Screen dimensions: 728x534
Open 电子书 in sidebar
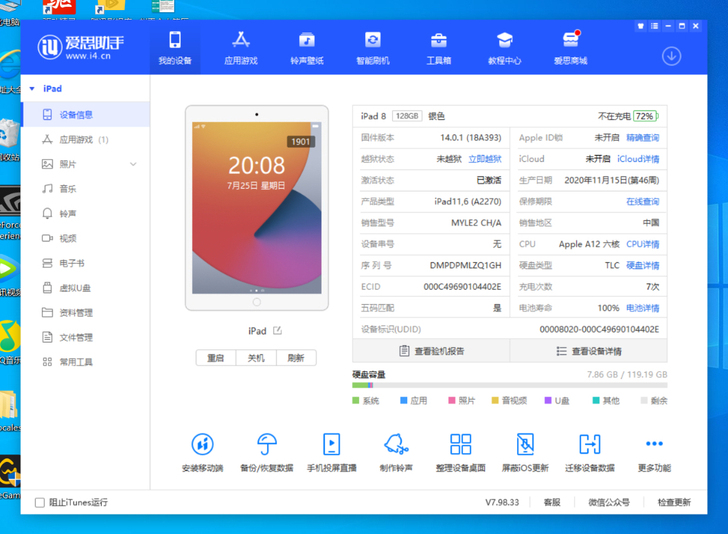tap(86, 263)
